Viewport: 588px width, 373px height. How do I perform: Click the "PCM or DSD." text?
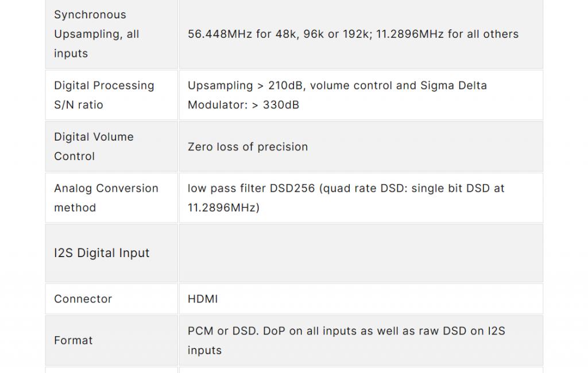pyautogui.click(x=223, y=331)
